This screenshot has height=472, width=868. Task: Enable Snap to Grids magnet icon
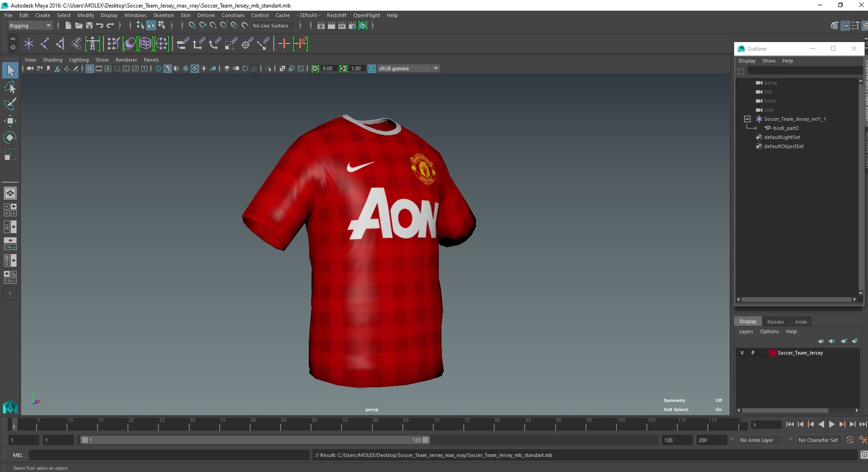192,26
